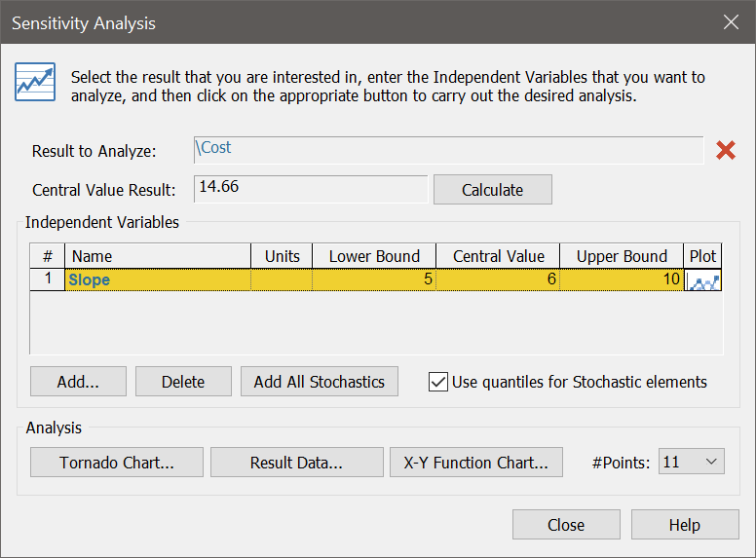Click the red X to clear the result
Viewport: 756px width, 558px height.
click(x=725, y=150)
